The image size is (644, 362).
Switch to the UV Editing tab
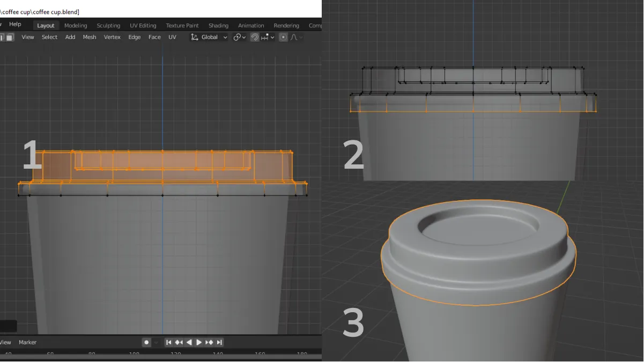tap(143, 26)
